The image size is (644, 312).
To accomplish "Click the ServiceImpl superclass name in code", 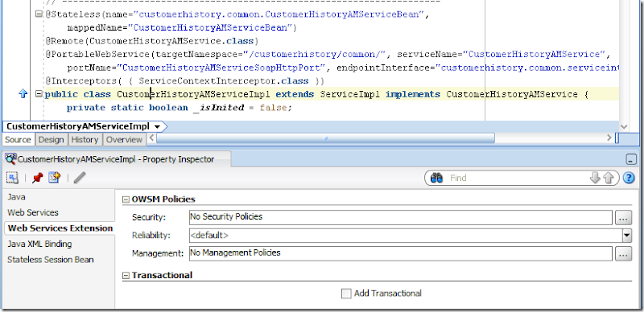I will click(350, 94).
